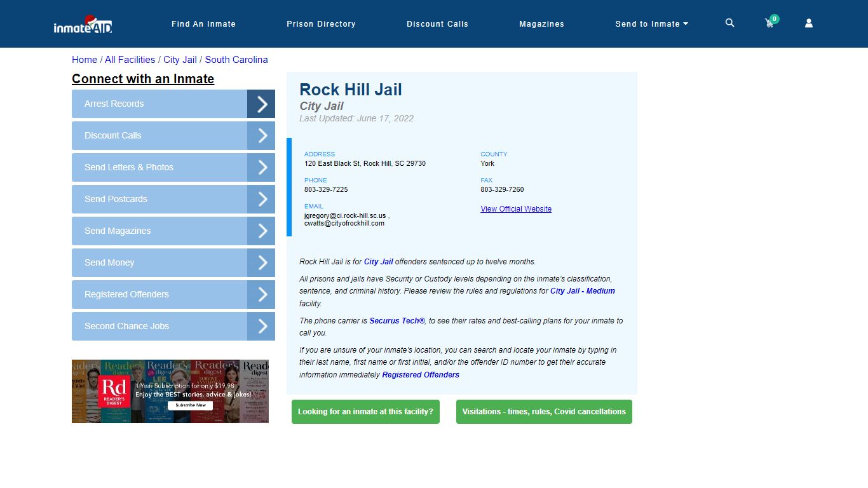Open the shopping cart icon
Viewport: 868px width, 488px height.
click(x=769, y=23)
